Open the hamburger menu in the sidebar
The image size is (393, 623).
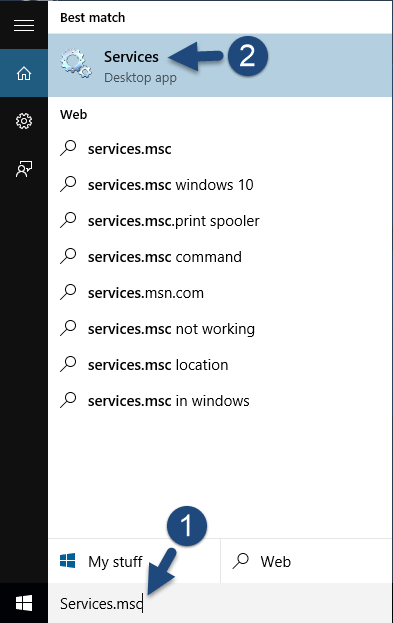(24, 25)
